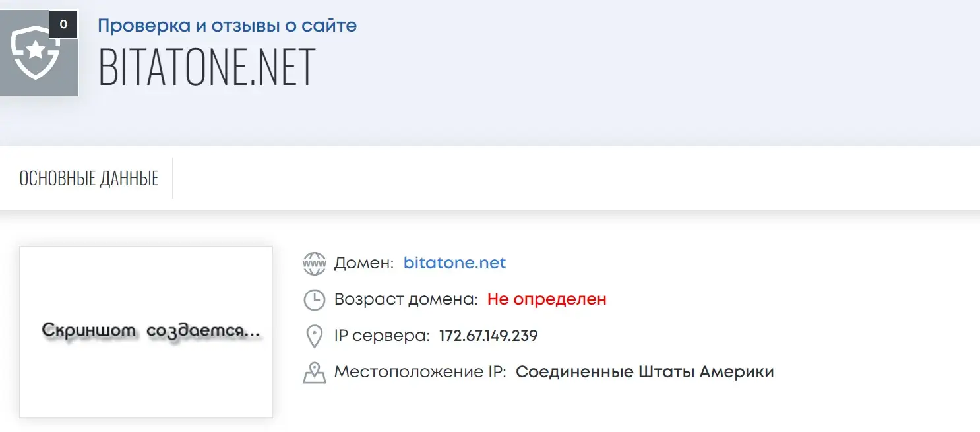Click the 'Домен:' label
This screenshot has width=980, height=432.
[364, 263]
